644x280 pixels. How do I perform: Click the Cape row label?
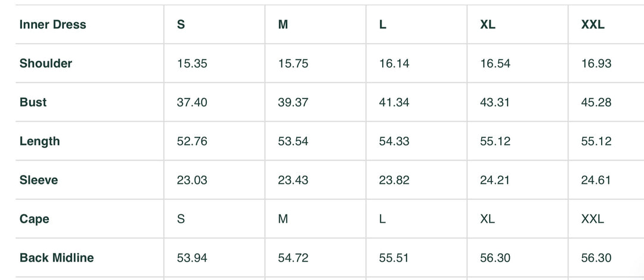(34, 219)
